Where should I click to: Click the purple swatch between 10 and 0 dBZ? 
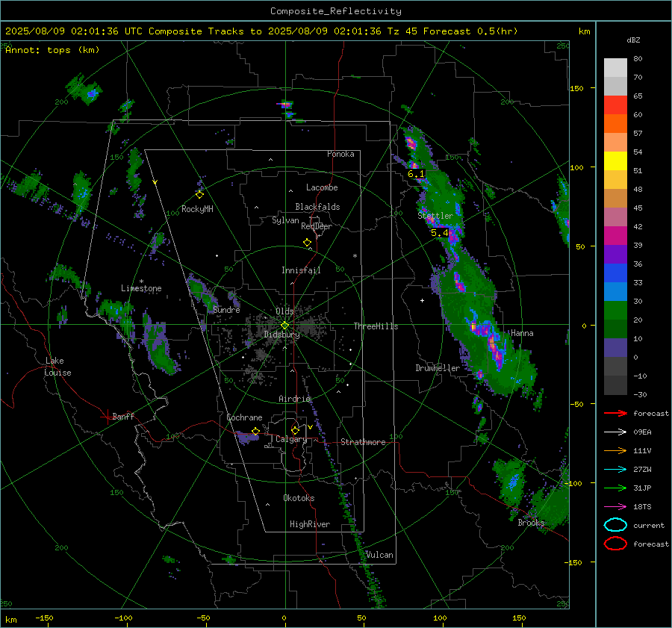[615, 348]
